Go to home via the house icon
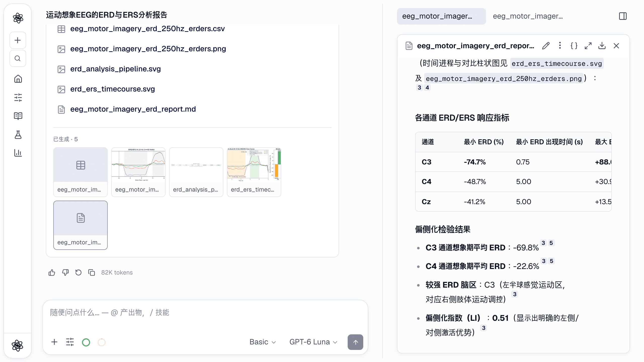 18,79
